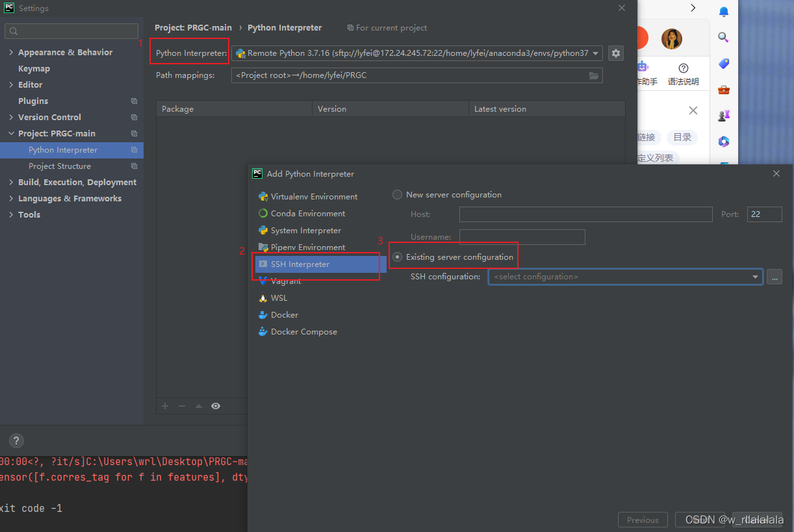Close the browser hint panel with X
Screen dimensions: 794x532
[x=693, y=110]
